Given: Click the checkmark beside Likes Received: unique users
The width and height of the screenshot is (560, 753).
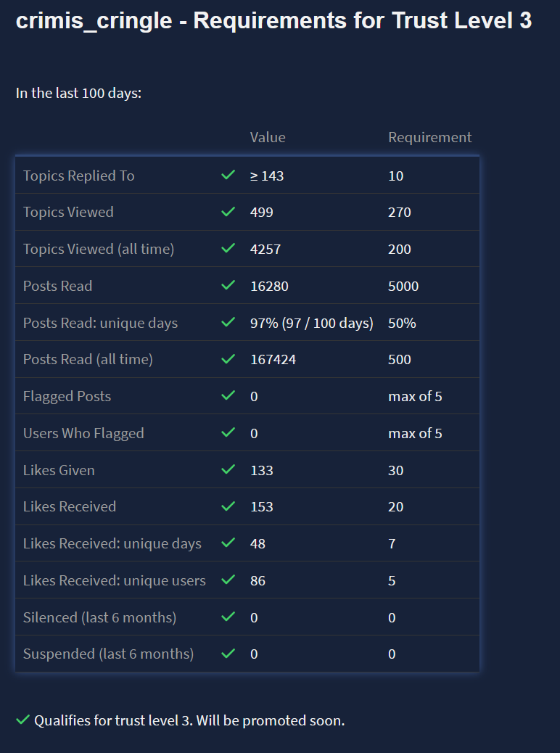Looking at the screenshot, I should click(x=228, y=580).
